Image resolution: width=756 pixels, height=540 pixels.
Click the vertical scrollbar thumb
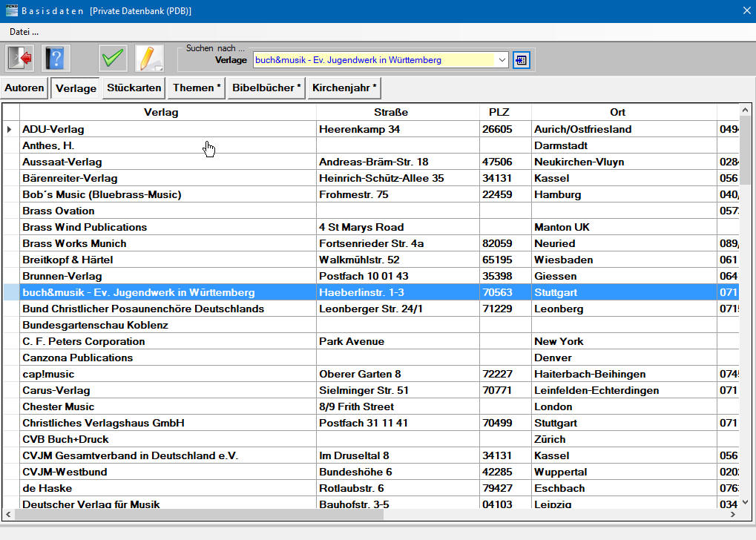tap(746, 151)
